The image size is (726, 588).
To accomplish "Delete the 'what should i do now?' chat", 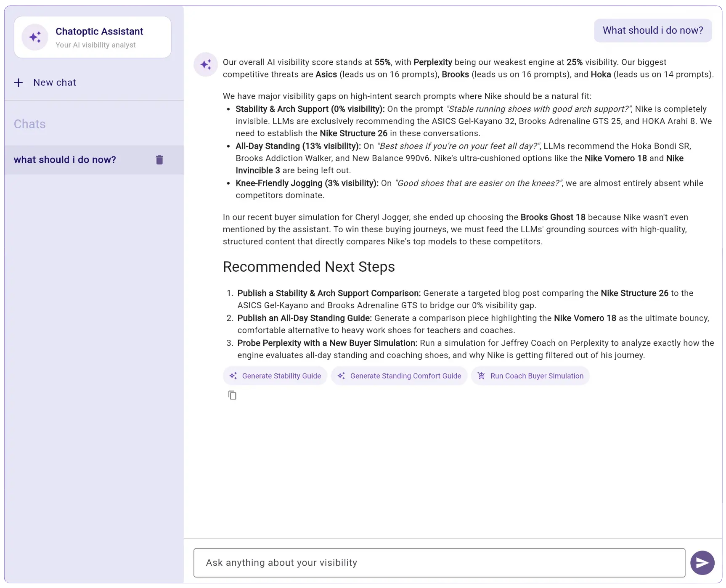I will coord(159,160).
